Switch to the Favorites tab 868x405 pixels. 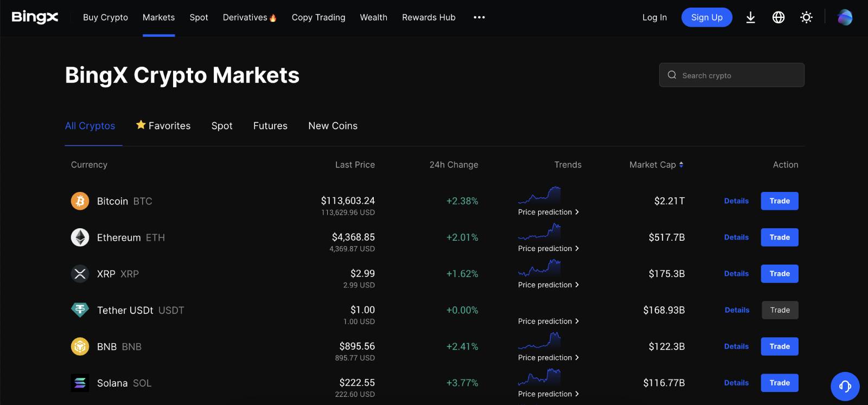(x=163, y=126)
